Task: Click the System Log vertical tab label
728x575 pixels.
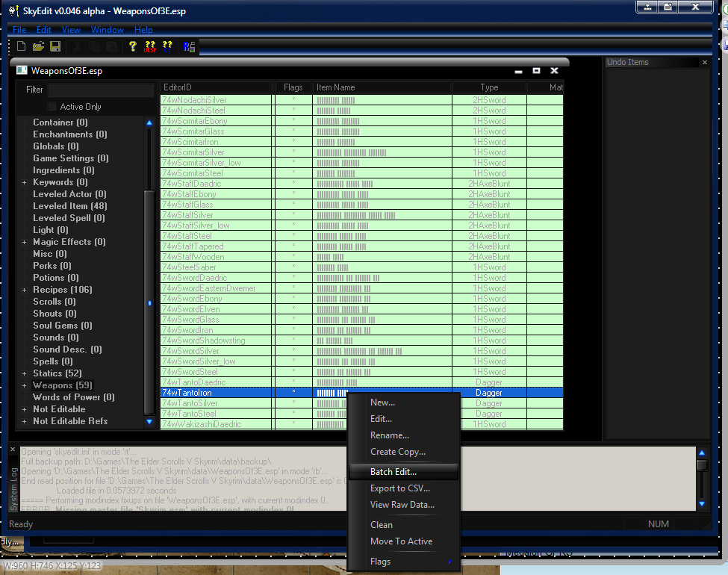Action: click(x=14, y=488)
